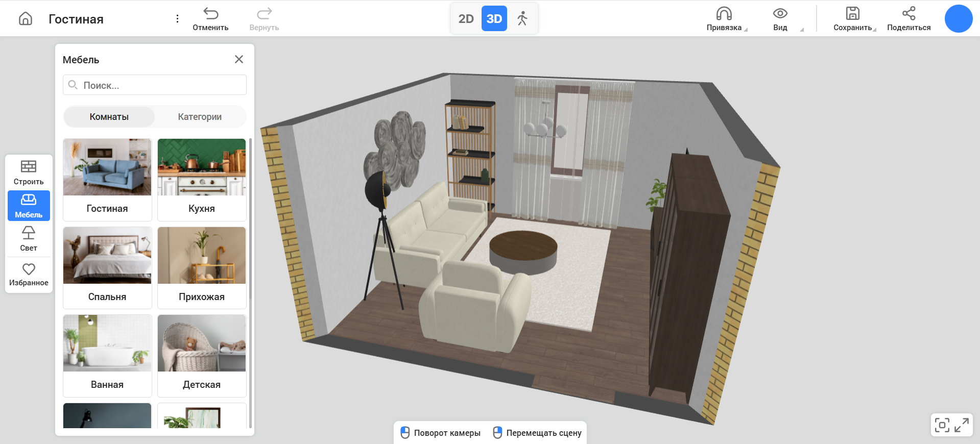The height and width of the screenshot is (444, 980).
Task: Switch to 2D view mode
Action: (466, 19)
